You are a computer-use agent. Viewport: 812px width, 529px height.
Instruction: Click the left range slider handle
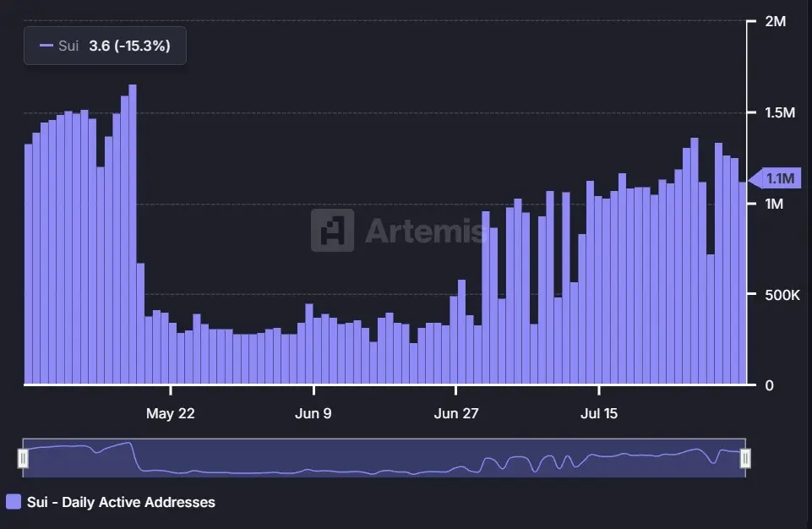click(x=23, y=459)
